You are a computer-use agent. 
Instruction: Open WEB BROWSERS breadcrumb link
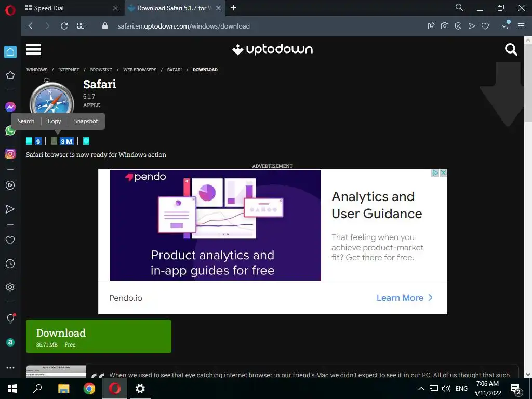tap(140, 70)
